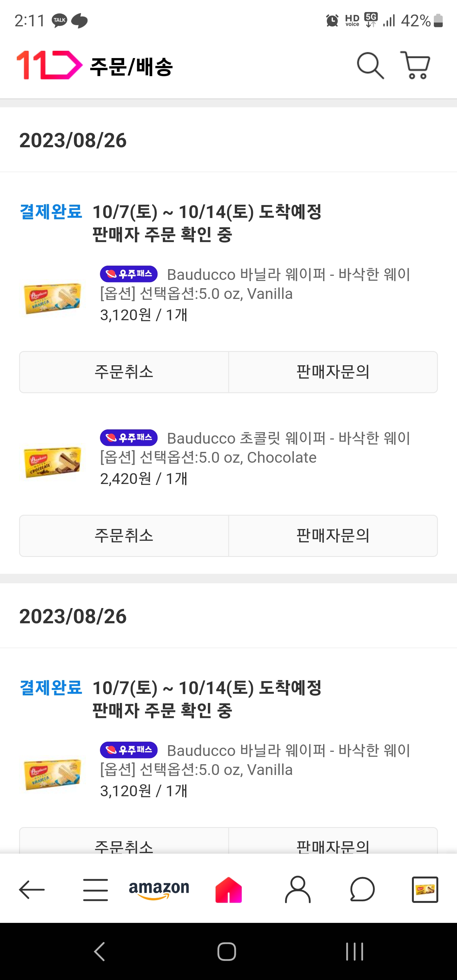
Task: Tap the back arrow in bottom bar
Action: [32, 890]
